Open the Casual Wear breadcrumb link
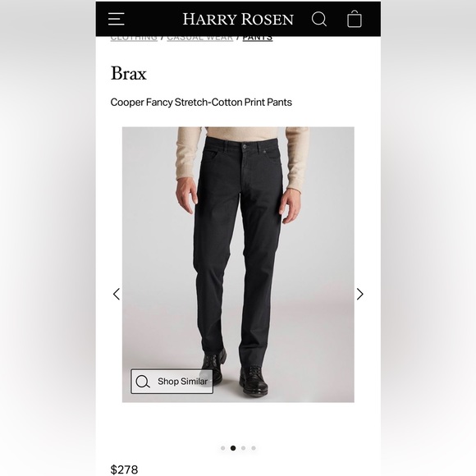The width and height of the screenshot is (476, 476). [199, 39]
